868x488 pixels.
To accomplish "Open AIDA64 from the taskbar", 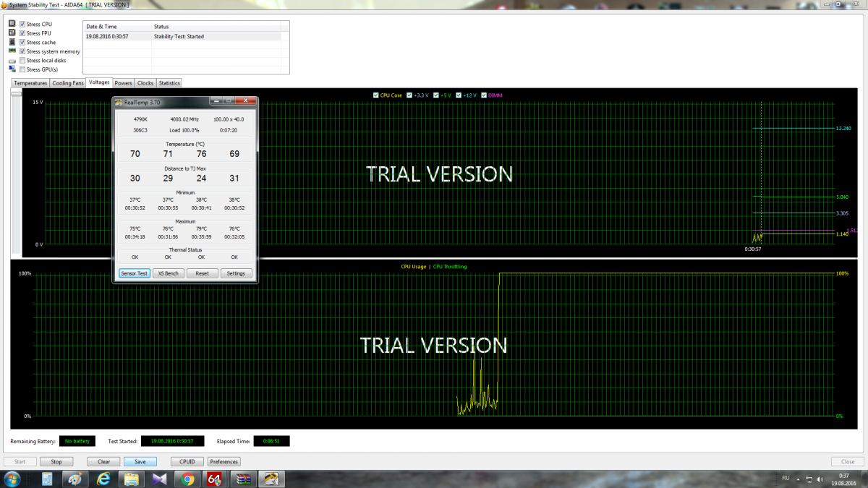I will point(215,479).
